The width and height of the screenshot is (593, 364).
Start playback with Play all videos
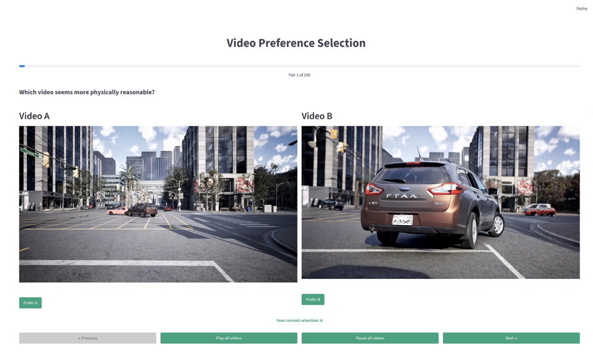tap(229, 338)
